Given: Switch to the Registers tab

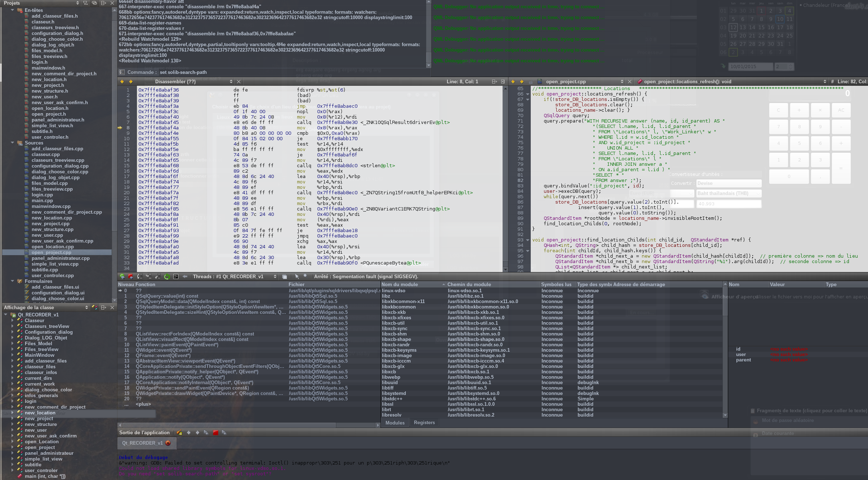Looking at the screenshot, I should (x=424, y=423).
